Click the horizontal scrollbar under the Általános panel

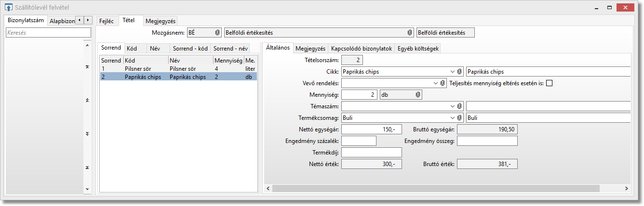click(434, 189)
